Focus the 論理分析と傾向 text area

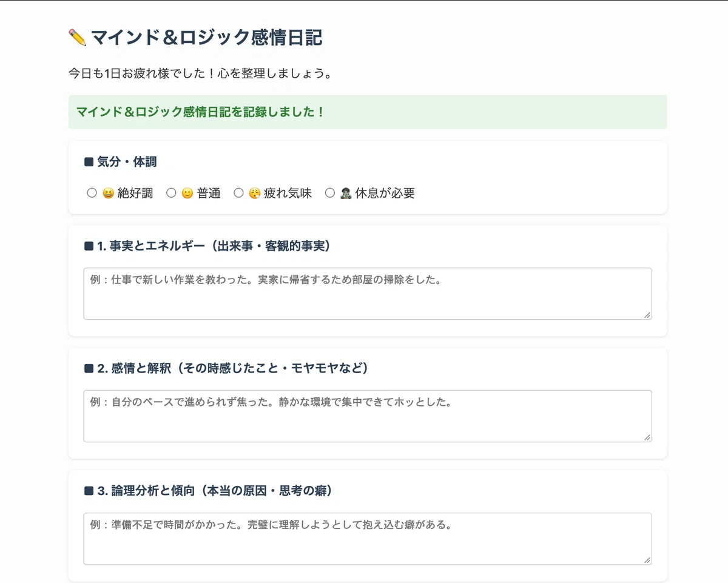pos(368,539)
